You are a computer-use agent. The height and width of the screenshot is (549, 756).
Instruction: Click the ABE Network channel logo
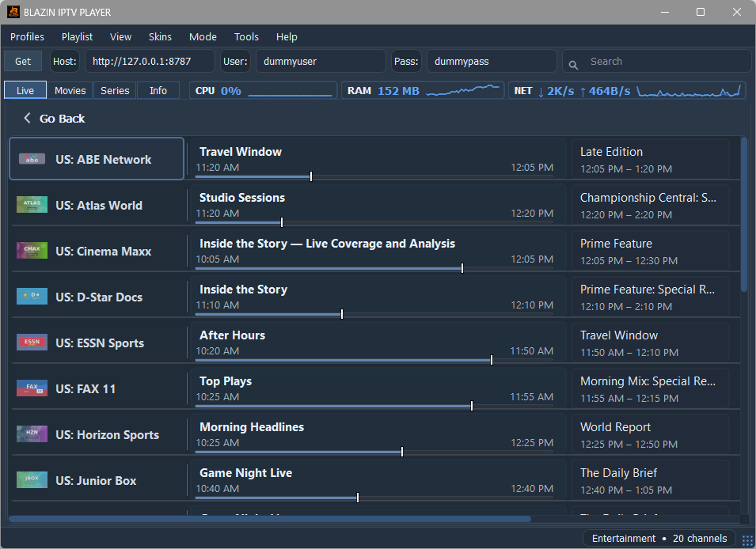tap(32, 159)
